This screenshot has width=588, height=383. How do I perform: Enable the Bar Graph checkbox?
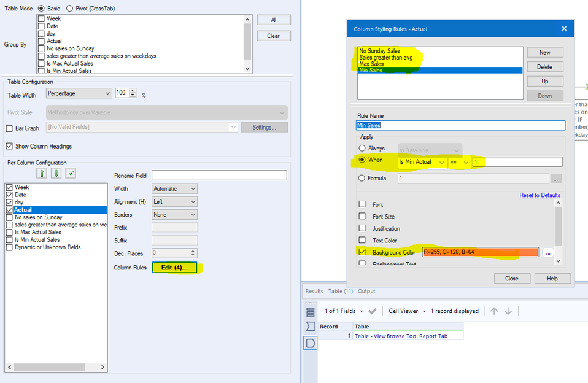point(9,128)
